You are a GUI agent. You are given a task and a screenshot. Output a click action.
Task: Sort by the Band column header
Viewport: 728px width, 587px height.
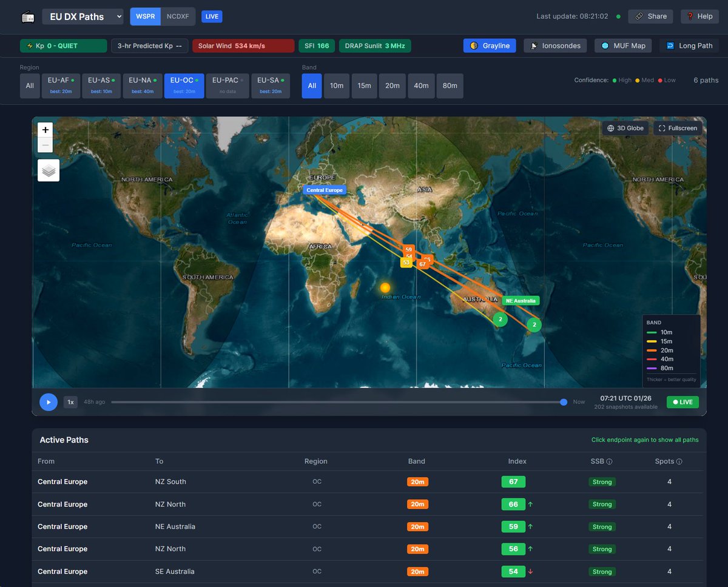tap(417, 461)
